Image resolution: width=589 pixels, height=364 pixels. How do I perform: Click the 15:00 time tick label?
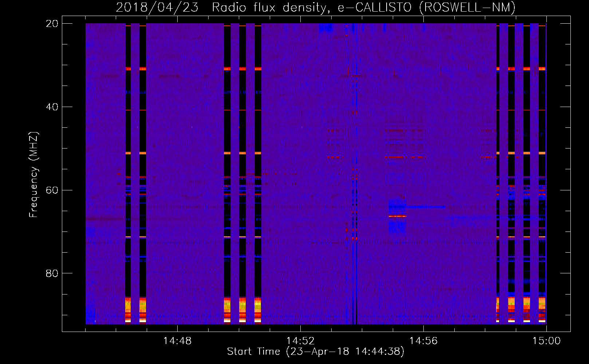pyautogui.click(x=546, y=341)
